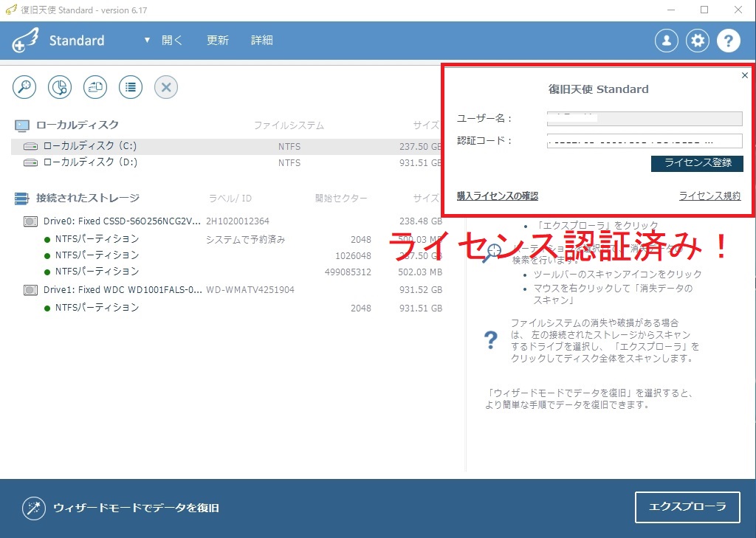
Task: Click the local disk (D:) drive icon
Action: coord(30,162)
